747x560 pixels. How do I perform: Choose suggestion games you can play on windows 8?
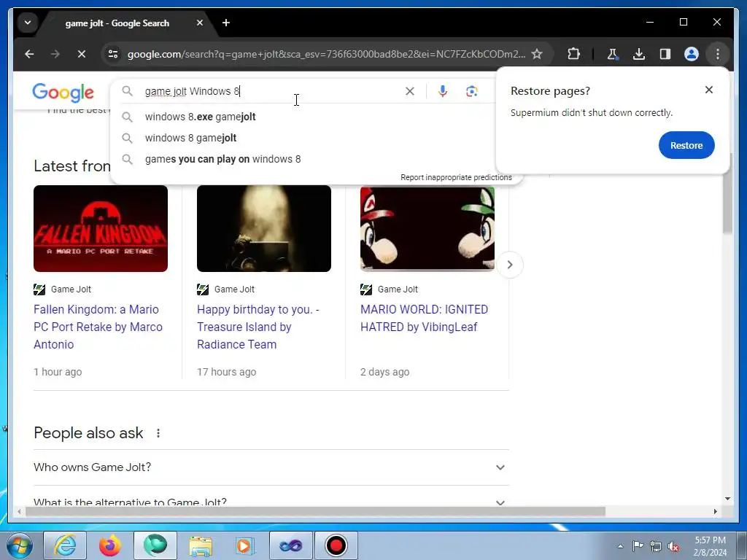(x=222, y=159)
